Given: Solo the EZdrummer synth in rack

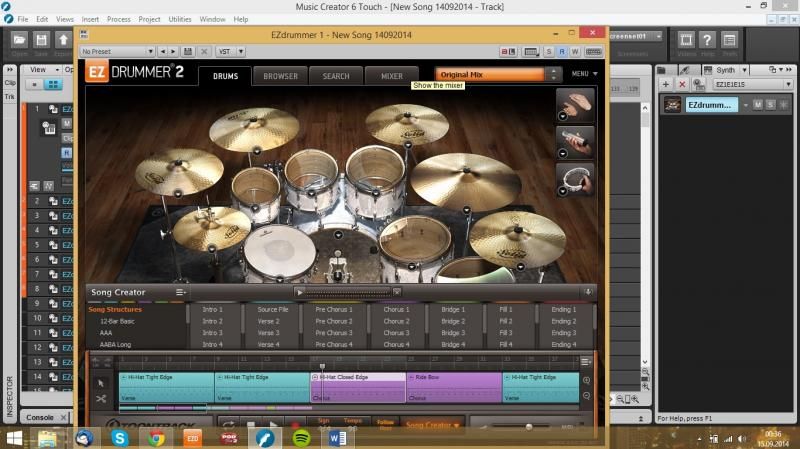Looking at the screenshot, I should [770, 105].
